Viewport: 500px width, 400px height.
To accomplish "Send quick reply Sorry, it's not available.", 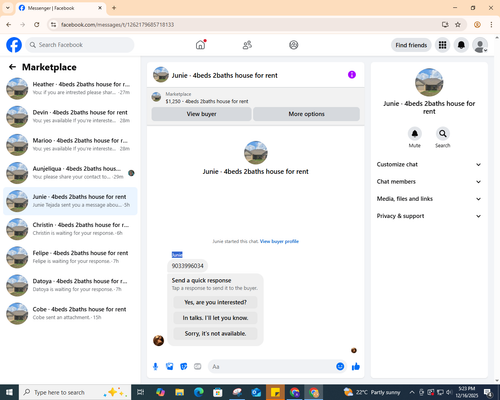I will pyautogui.click(x=215, y=333).
